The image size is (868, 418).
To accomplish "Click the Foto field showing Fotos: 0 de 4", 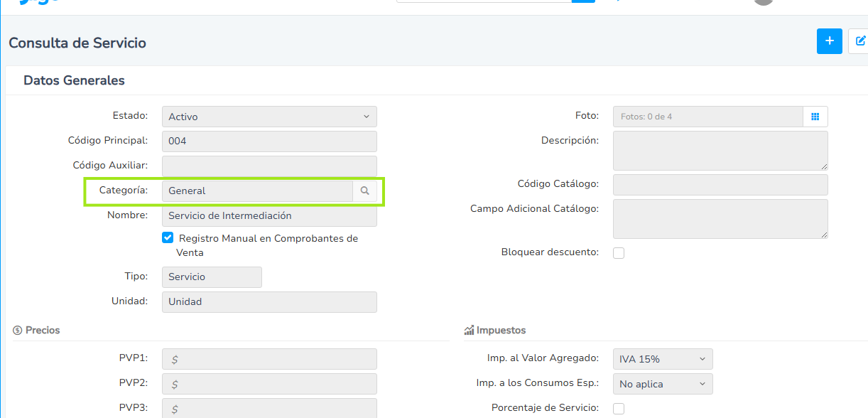I will 708,117.
